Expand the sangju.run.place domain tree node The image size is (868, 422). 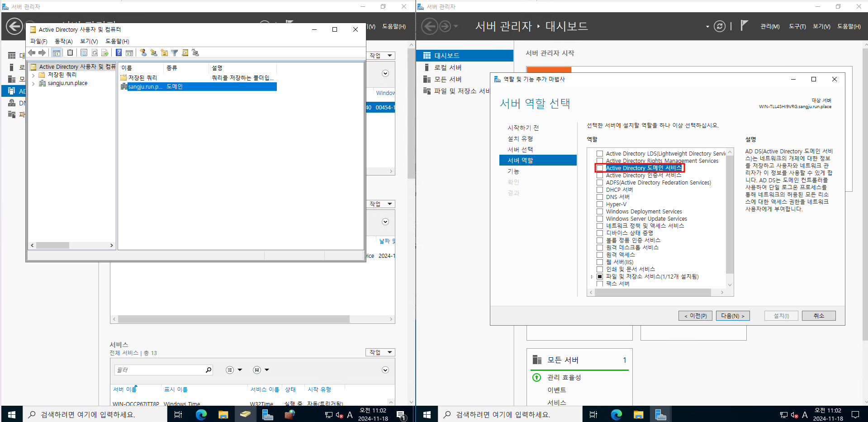pos(33,83)
